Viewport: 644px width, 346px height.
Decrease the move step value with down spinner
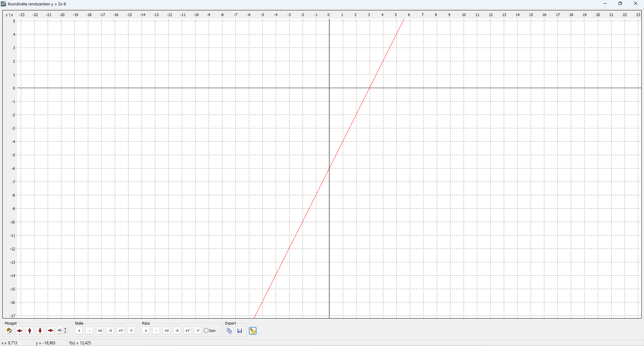65,332
